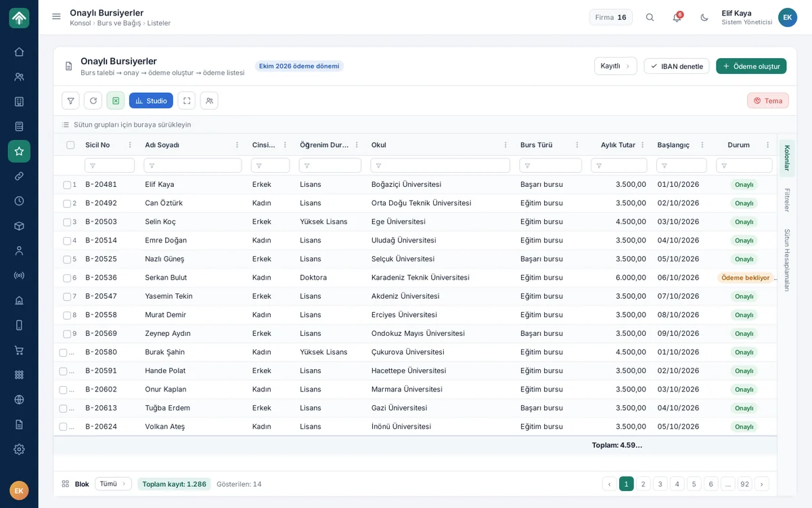Open the notifications bell icon

[x=677, y=18]
